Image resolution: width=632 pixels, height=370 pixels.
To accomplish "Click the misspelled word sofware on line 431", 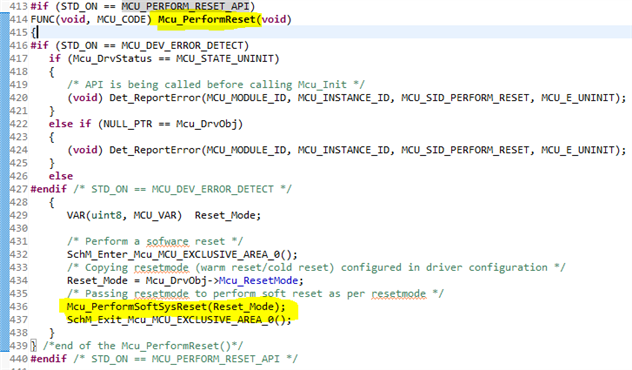I will 167,241.
